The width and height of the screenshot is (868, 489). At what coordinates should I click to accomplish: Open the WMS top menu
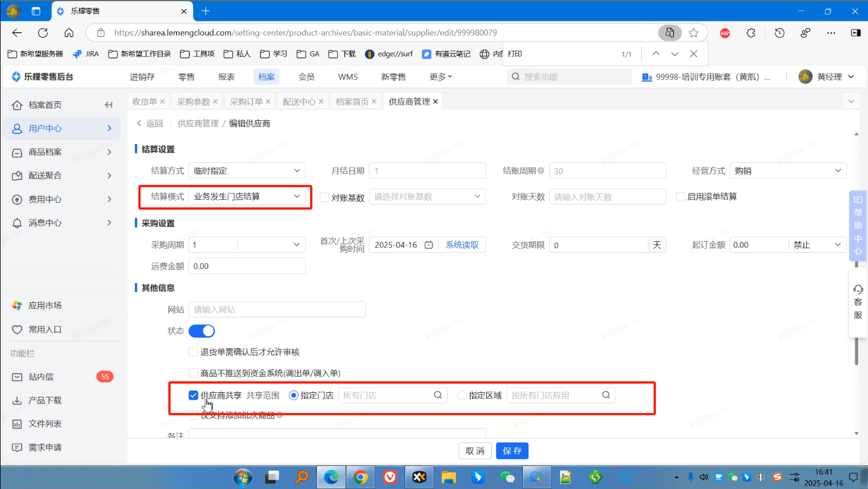pos(348,77)
